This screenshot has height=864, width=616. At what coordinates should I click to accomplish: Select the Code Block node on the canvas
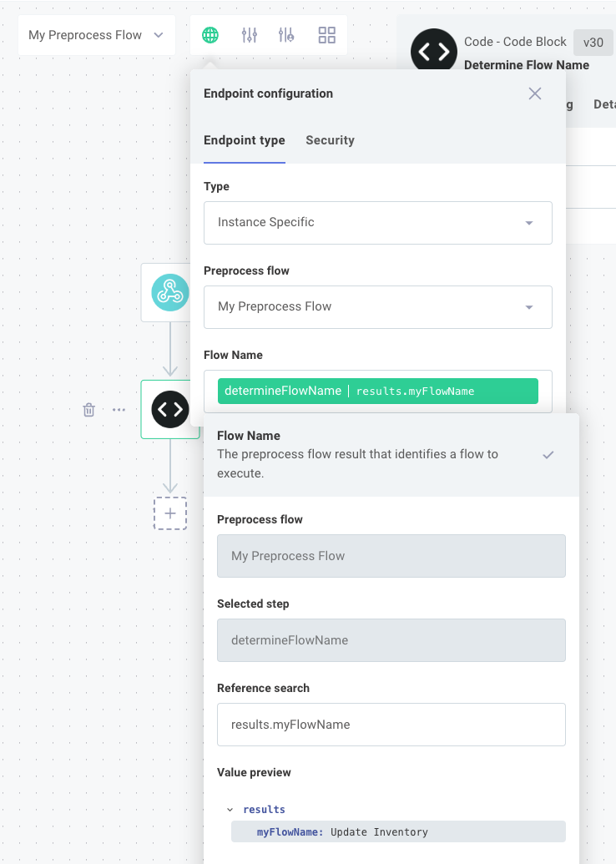(170, 409)
